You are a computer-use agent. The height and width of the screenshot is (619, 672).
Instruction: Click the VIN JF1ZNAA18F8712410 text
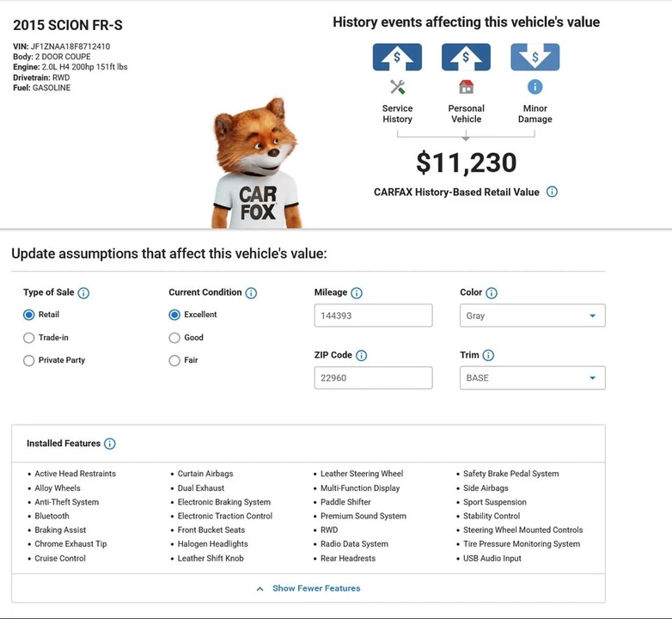(61, 46)
